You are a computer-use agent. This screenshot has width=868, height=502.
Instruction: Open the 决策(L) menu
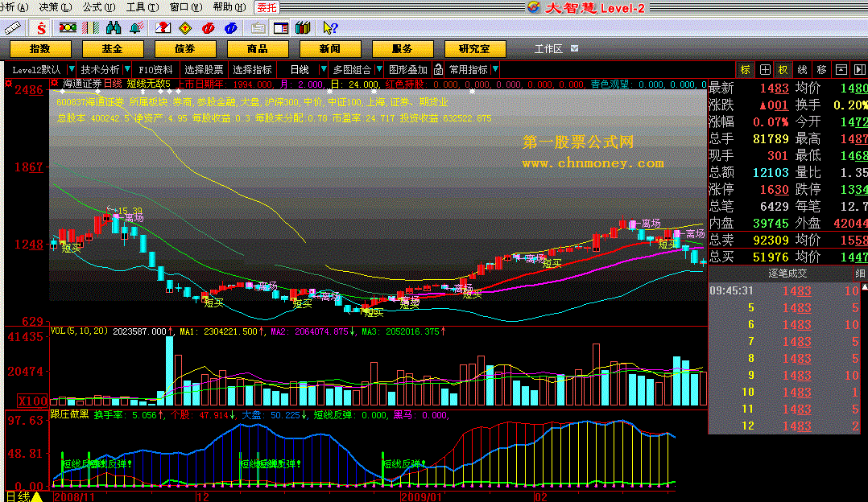click(x=56, y=7)
